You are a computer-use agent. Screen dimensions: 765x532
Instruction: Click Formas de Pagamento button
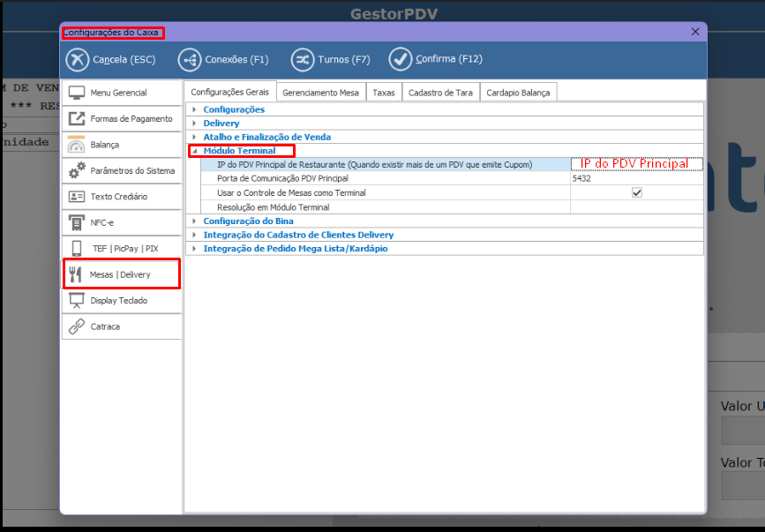point(122,118)
